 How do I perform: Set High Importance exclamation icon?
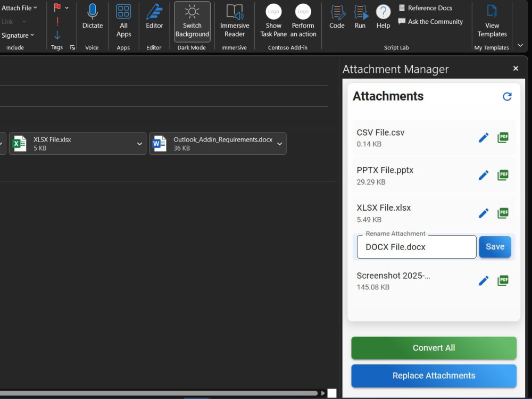57,21
